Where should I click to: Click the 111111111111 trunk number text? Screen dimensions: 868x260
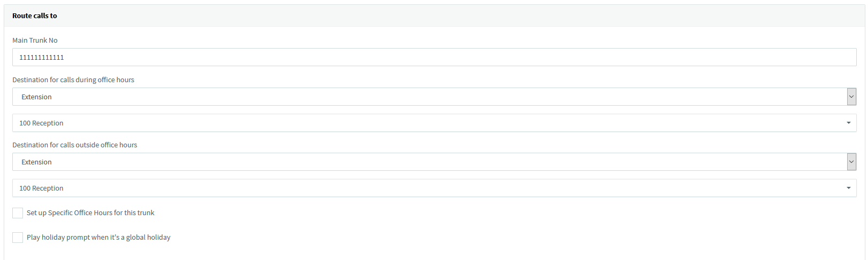click(x=42, y=57)
